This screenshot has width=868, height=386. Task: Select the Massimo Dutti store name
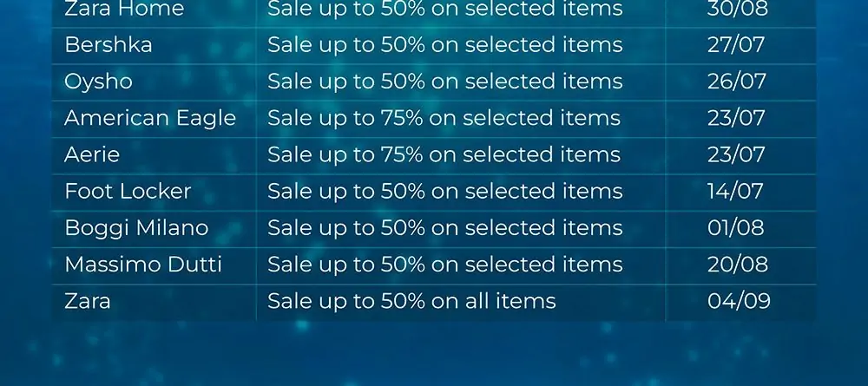(x=143, y=265)
